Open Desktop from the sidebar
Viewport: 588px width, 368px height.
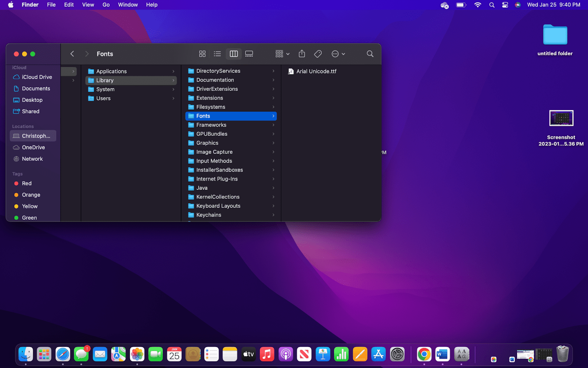(33, 100)
